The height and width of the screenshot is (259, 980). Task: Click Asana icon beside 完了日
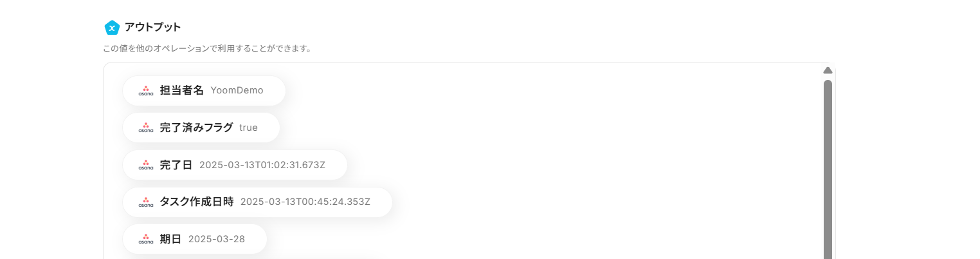tap(146, 165)
